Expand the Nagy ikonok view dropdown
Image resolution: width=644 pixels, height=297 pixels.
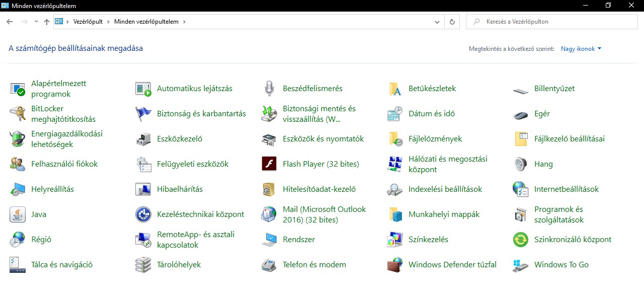click(581, 49)
